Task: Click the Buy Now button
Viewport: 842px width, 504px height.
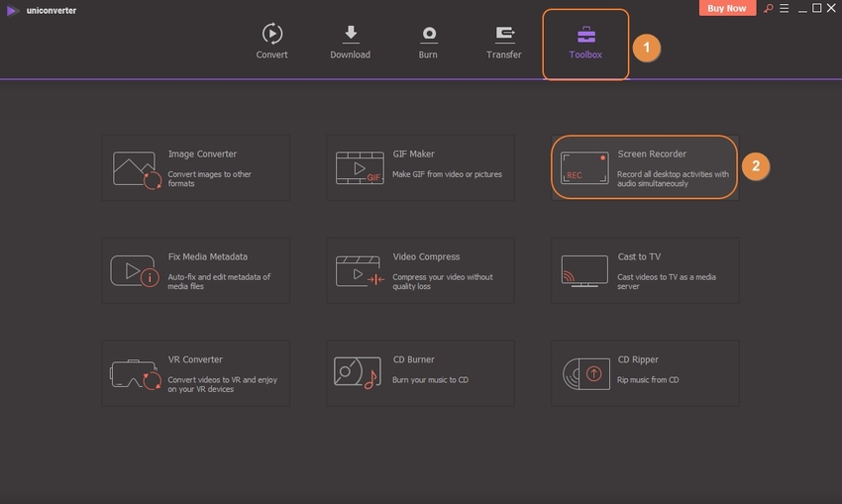Action: click(x=728, y=8)
